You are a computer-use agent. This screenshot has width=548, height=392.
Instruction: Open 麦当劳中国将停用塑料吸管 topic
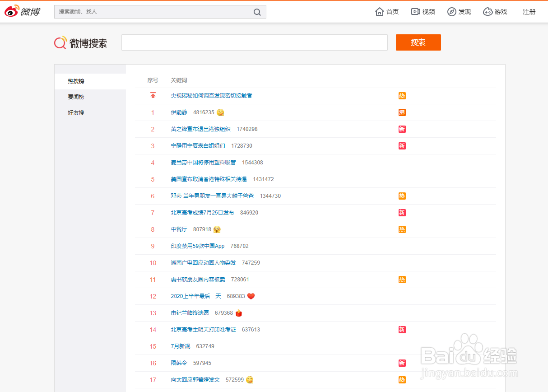203,163
